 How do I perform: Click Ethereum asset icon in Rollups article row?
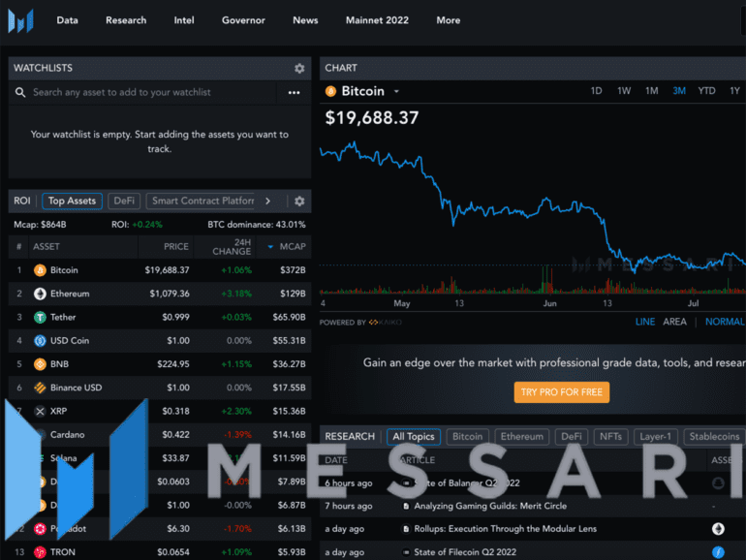pyautogui.click(x=718, y=529)
